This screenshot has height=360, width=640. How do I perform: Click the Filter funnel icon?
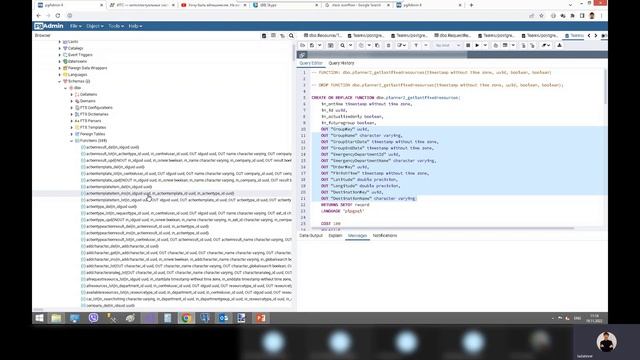(416, 45)
